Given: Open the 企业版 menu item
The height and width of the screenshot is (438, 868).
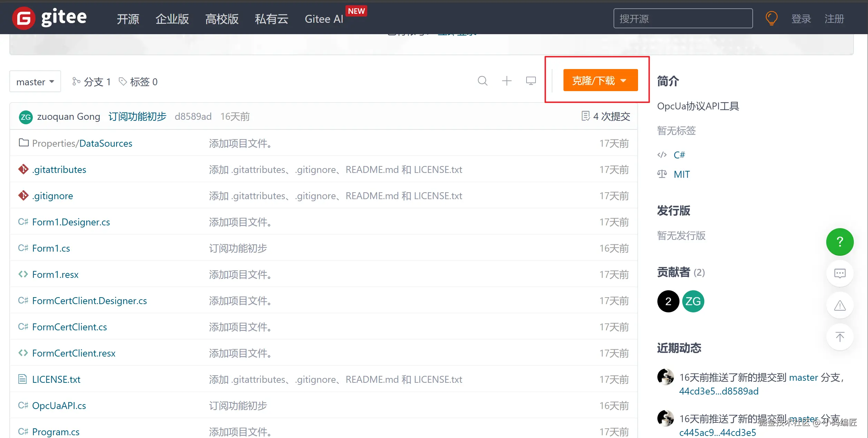Looking at the screenshot, I should click(x=172, y=19).
